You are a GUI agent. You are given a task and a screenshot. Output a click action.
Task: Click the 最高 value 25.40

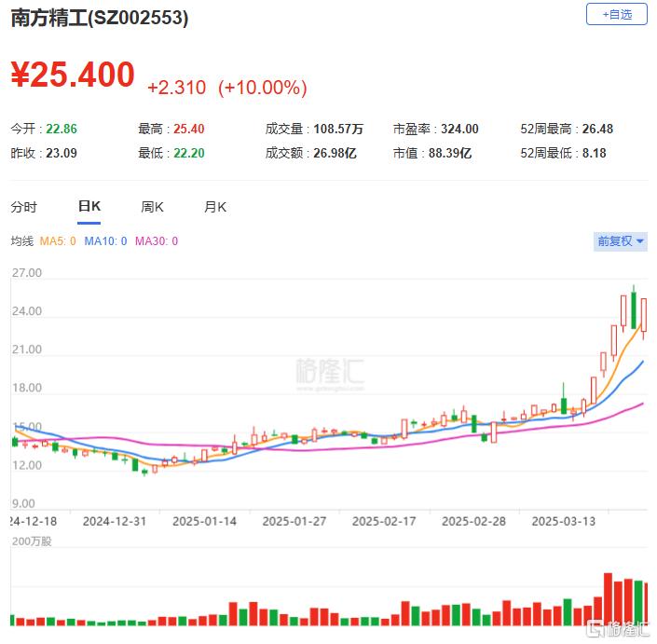click(189, 129)
